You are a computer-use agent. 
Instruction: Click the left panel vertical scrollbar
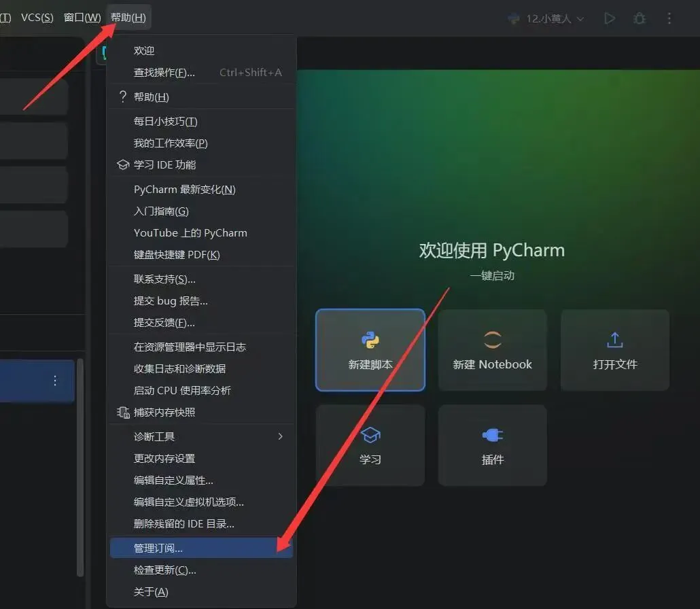point(80,468)
